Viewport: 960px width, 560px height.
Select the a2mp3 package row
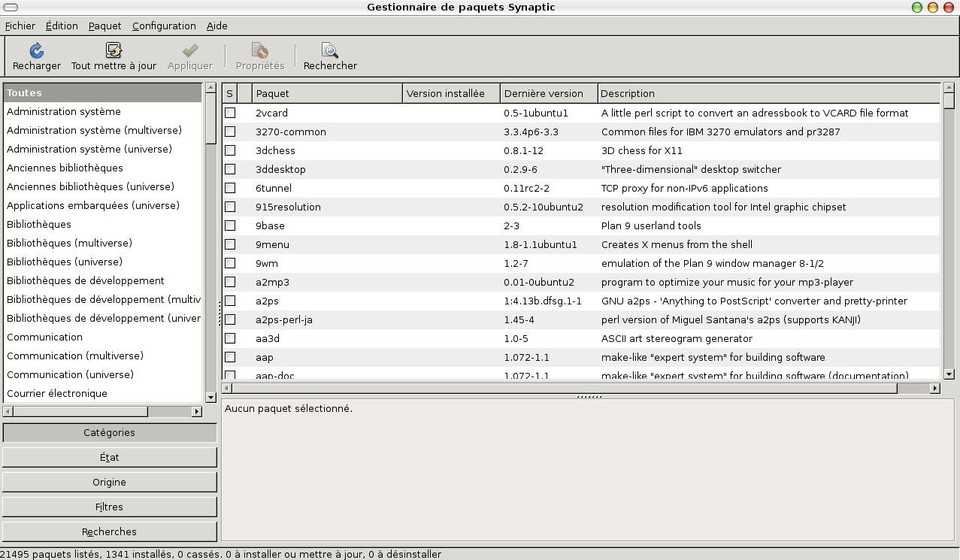(x=581, y=282)
